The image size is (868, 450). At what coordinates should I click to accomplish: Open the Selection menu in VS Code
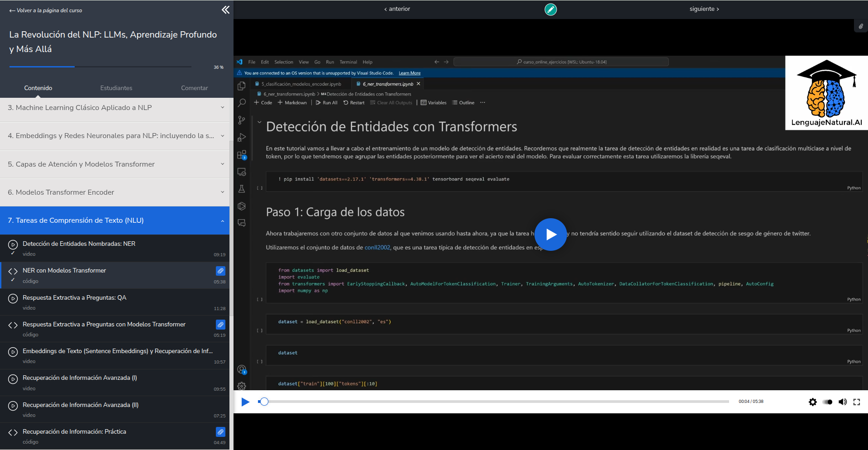click(x=284, y=62)
